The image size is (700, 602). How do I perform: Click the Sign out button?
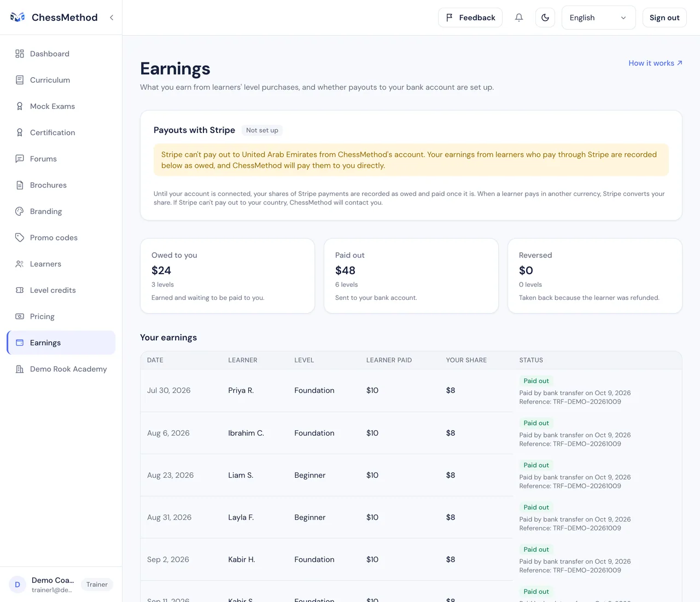click(664, 18)
